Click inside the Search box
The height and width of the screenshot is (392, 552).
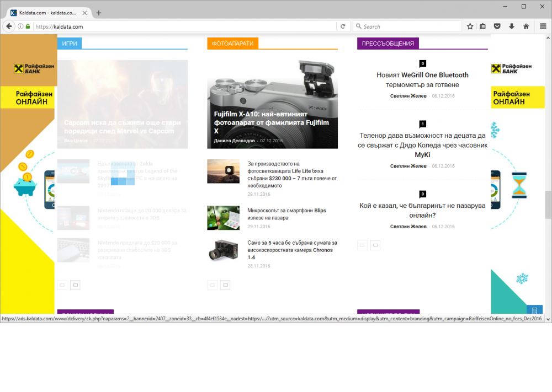[407, 26]
